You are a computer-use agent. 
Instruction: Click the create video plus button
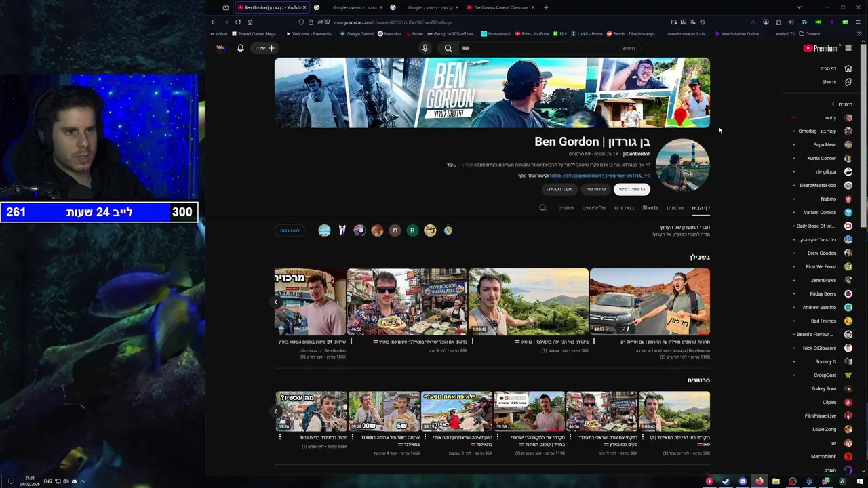point(265,48)
